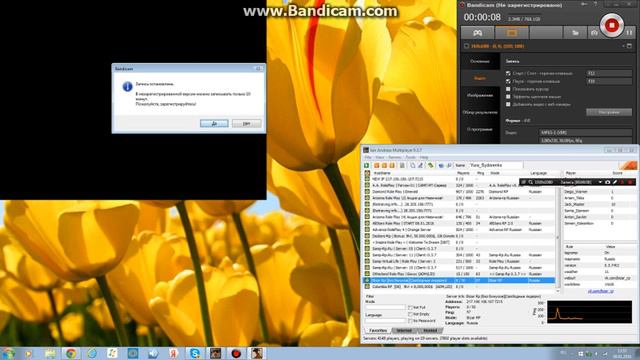Click Да button in Bandicam dialog
Viewport: 640px width, 360px height.
pyautogui.click(x=214, y=123)
